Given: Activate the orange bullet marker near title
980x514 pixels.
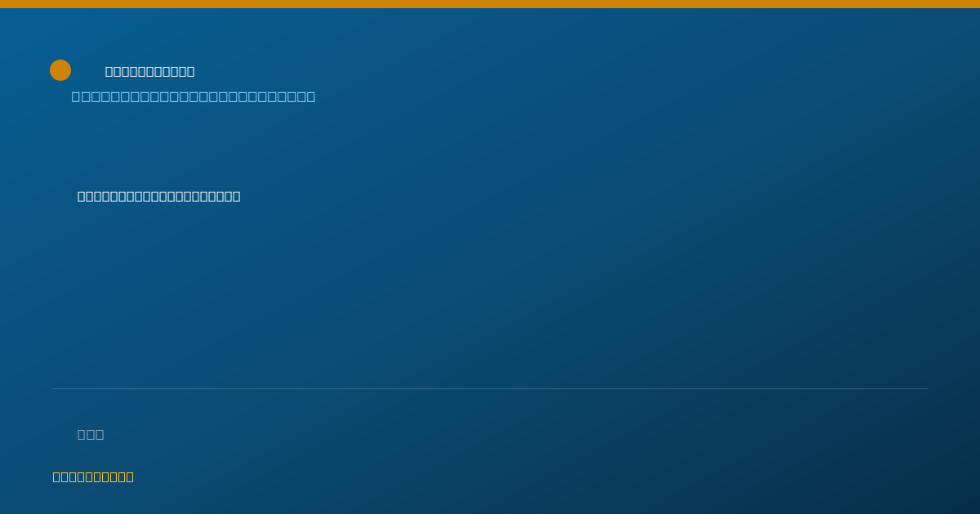Looking at the screenshot, I should pos(60,70).
